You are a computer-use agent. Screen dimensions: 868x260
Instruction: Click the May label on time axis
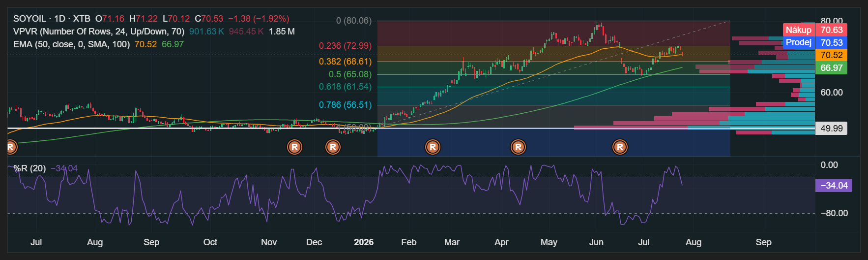coord(549,242)
